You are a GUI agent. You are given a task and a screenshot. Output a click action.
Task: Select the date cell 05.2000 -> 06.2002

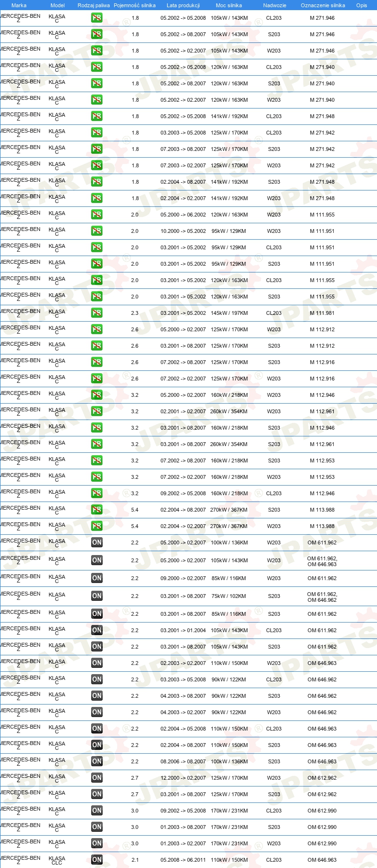click(x=183, y=215)
